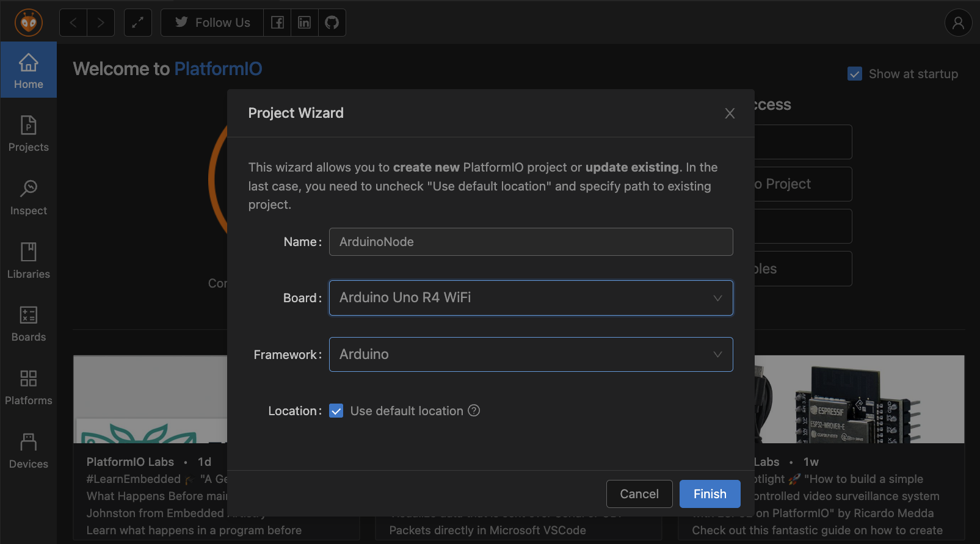Go to the Boards sidebar tab
This screenshot has height=544, width=980.
point(29,324)
